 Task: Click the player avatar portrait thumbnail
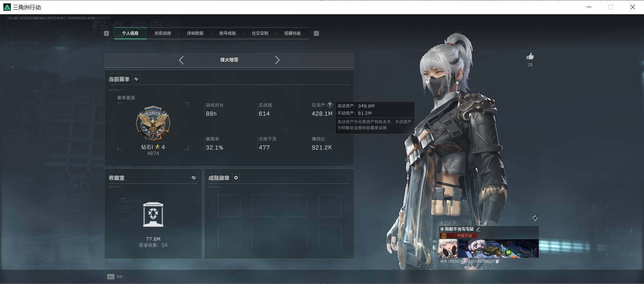click(x=448, y=248)
